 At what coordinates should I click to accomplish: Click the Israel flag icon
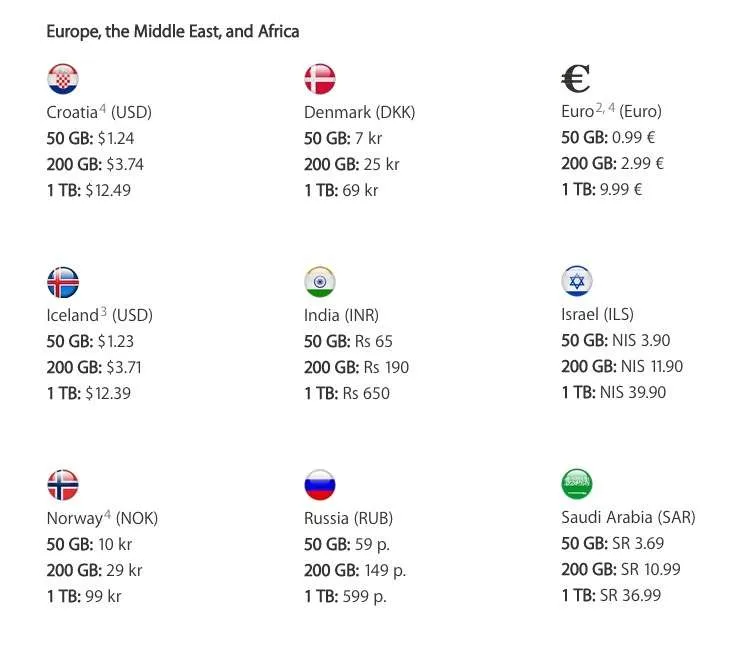point(577,281)
